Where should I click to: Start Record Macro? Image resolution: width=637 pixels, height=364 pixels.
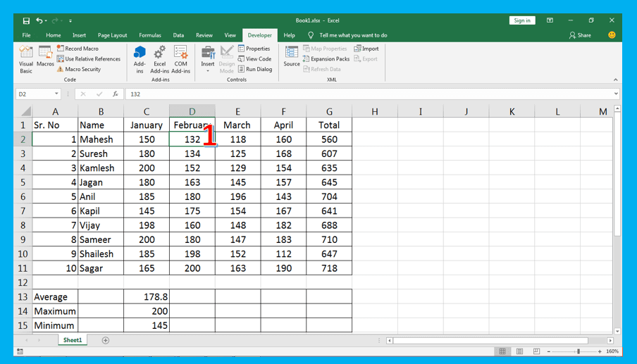[x=78, y=49]
